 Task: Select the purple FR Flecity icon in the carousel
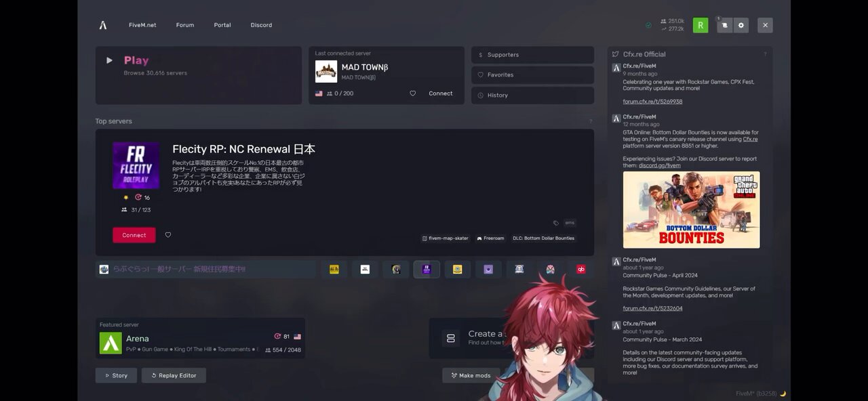427,269
